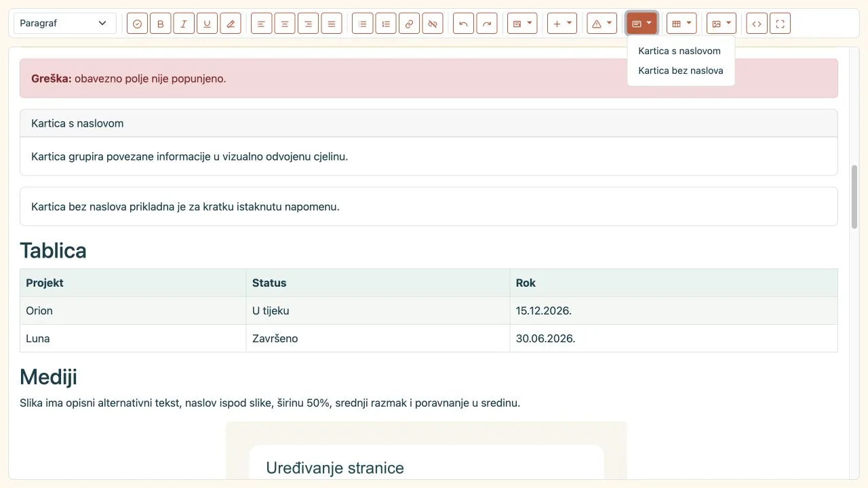Choose 'Kartica s naslovom' from the menu

[x=681, y=51]
